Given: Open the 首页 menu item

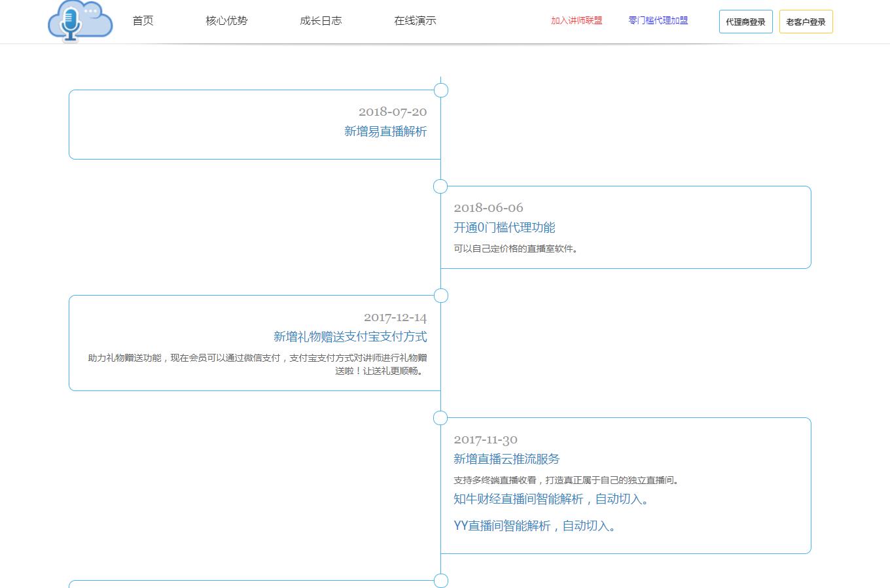Looking at the screenshot, I should (x=143, y=21).
